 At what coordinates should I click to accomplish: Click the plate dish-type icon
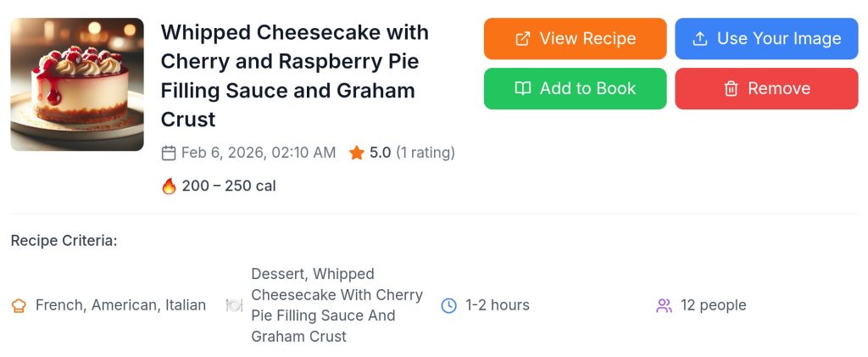pos(234,305)
